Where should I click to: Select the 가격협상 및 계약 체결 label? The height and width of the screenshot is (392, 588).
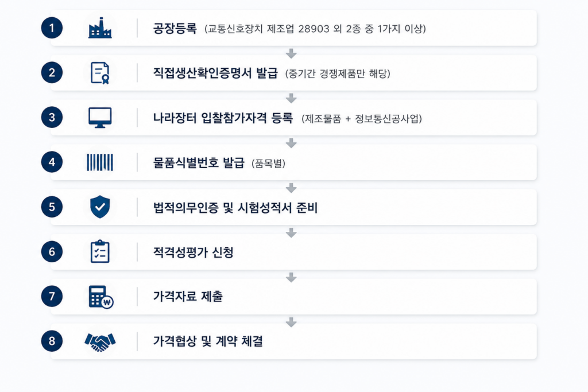[208, 341]
